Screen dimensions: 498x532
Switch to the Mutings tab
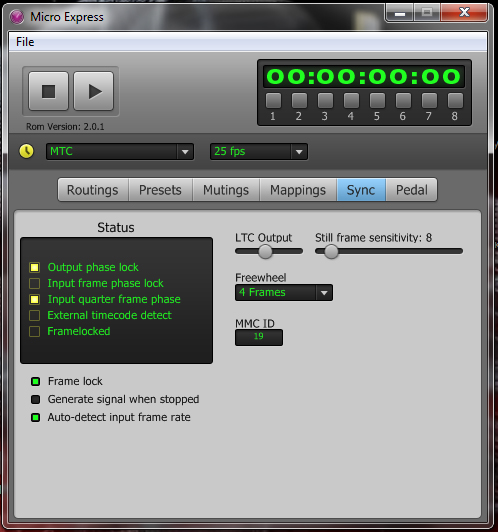(x=226, y=190)
